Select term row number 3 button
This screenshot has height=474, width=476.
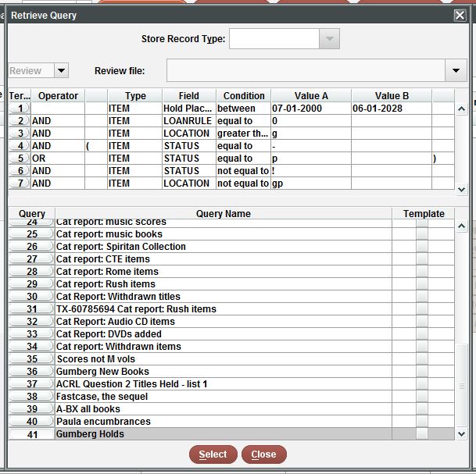[20, 133]
